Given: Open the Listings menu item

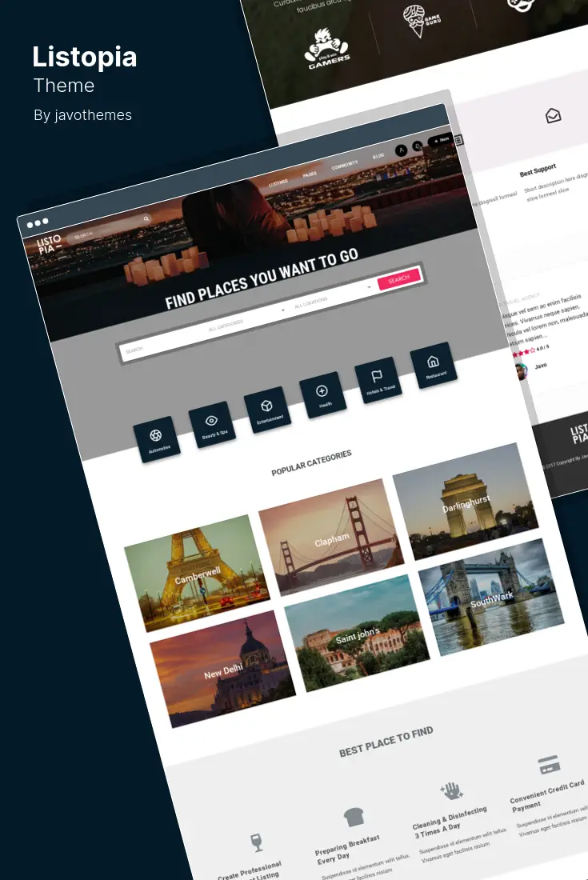Looking at the screenshot, I should click(x=278, y=182).
